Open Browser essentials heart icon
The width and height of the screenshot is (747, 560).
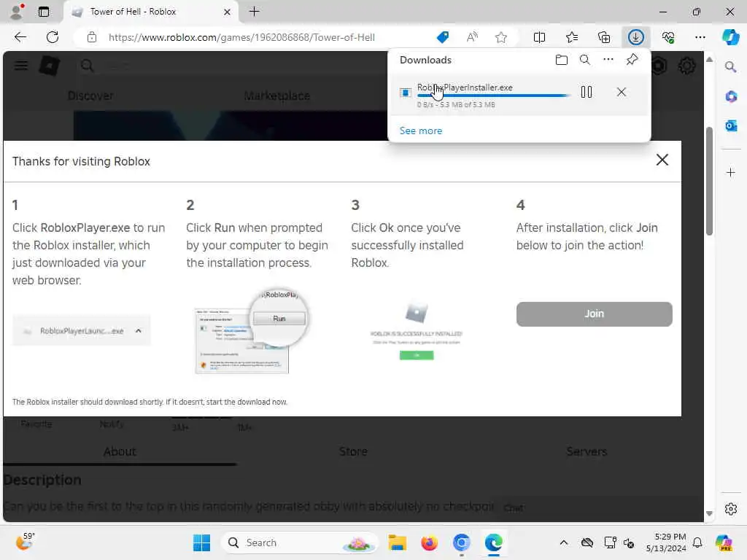click(x=668, y=37)
